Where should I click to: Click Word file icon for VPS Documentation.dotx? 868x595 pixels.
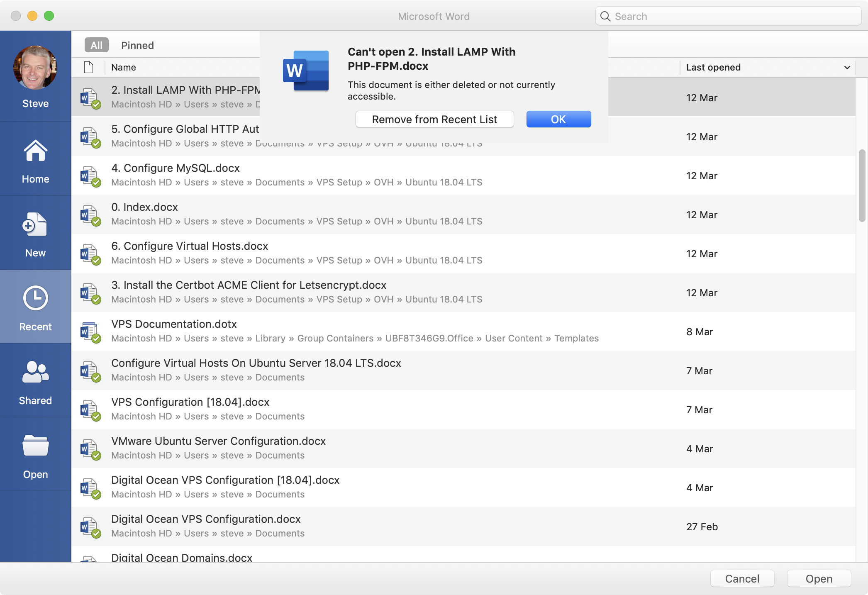tap(90, 332)
